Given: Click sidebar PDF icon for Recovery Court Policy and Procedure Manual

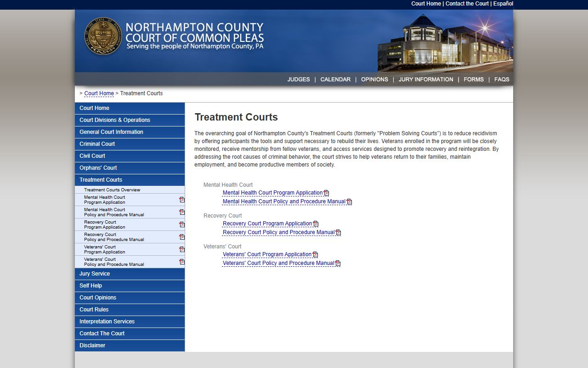Looking at the screenshot, I should click(182, 237).
